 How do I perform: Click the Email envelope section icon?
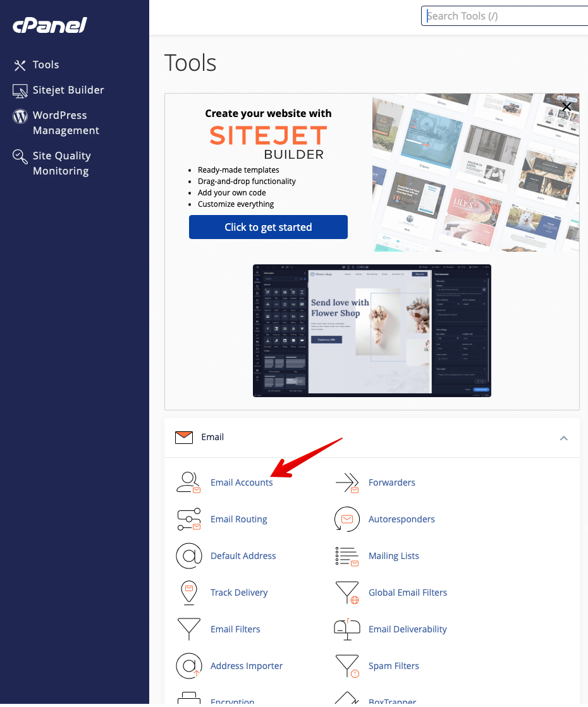(184, 438)
